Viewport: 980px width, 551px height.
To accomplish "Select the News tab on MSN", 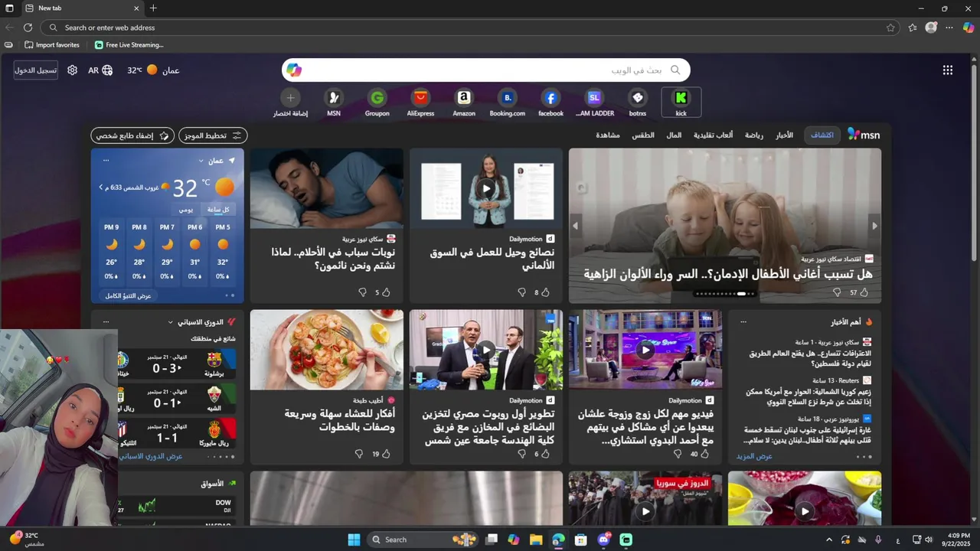I will [x=784, y=135].
